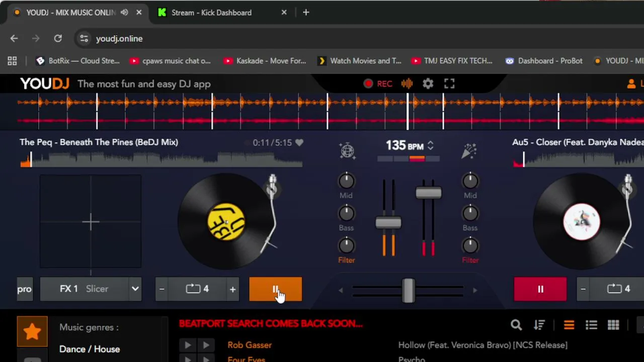Screen dimensions: 644x362
Task: Decrease left deck loop length with minus
Action: (162, 289)
